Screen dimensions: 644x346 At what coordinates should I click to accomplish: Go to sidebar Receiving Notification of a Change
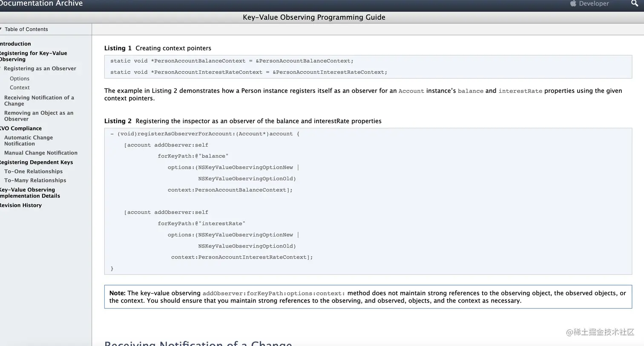point(39,101)
